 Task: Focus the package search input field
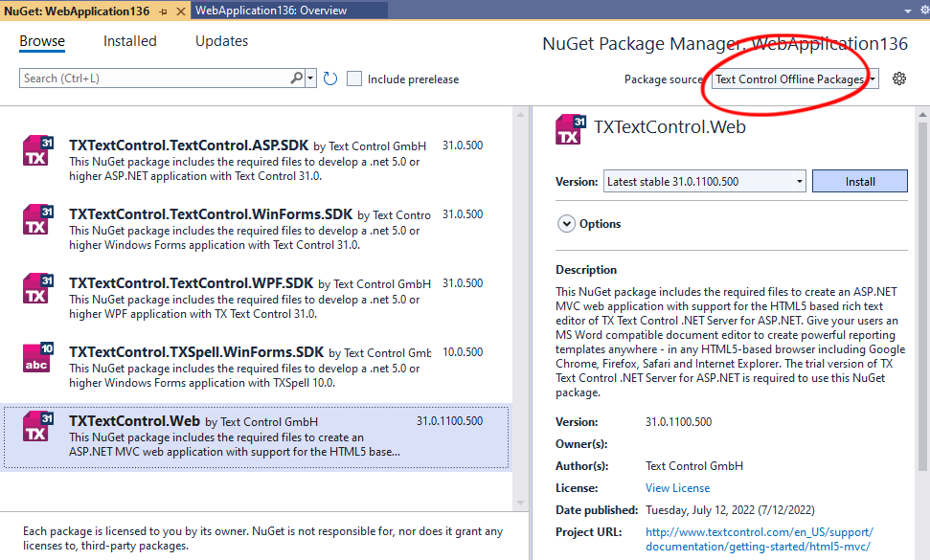(153, 78)
